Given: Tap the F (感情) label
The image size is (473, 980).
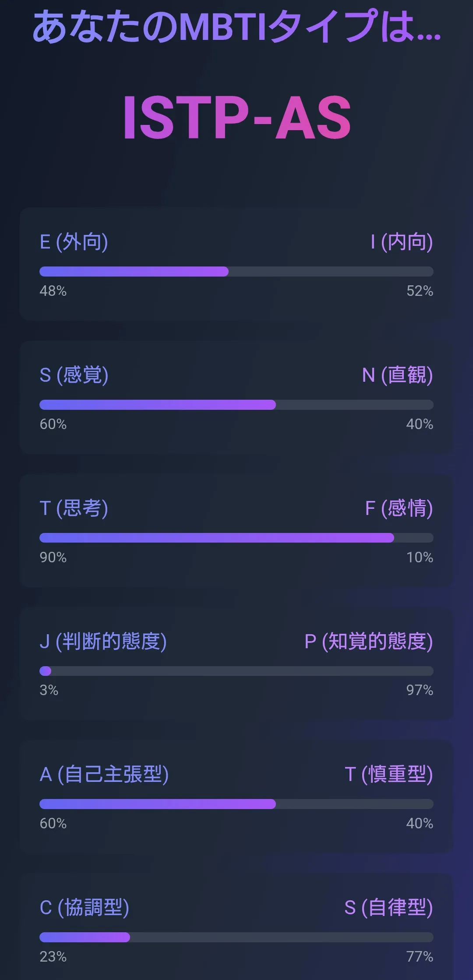Looking at the screenshot, I should pos(399,508).
